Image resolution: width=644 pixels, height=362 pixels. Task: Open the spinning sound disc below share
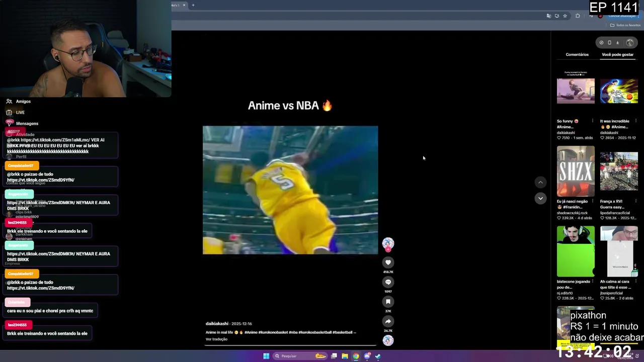[x=388, y=340]
